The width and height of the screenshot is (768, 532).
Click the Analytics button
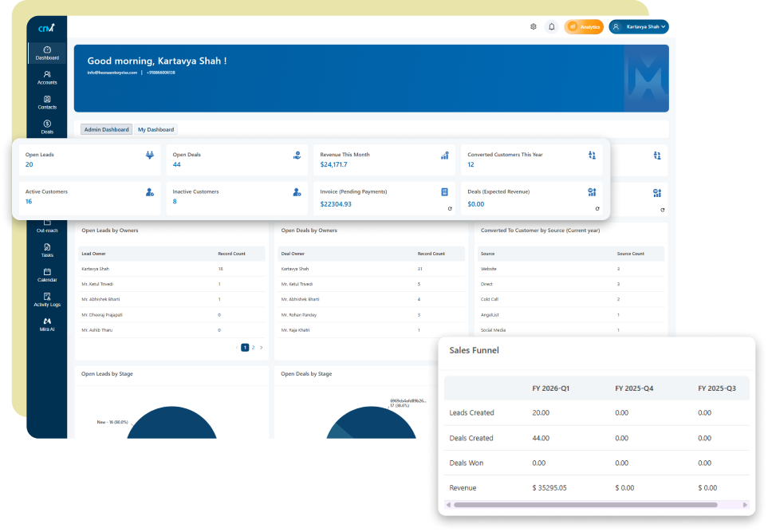coord(584,26)
